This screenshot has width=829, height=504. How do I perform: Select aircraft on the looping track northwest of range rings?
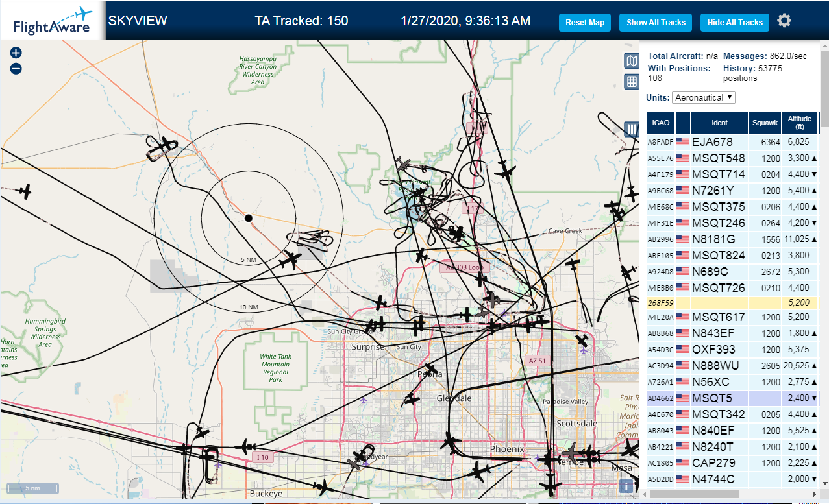[x=168, y=145]
